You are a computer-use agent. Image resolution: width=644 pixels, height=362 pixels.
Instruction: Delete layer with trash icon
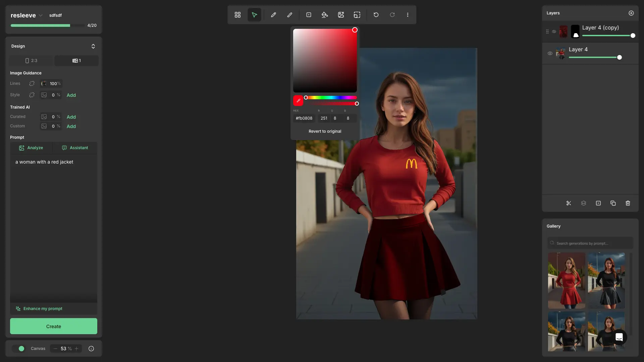(628, 203)
